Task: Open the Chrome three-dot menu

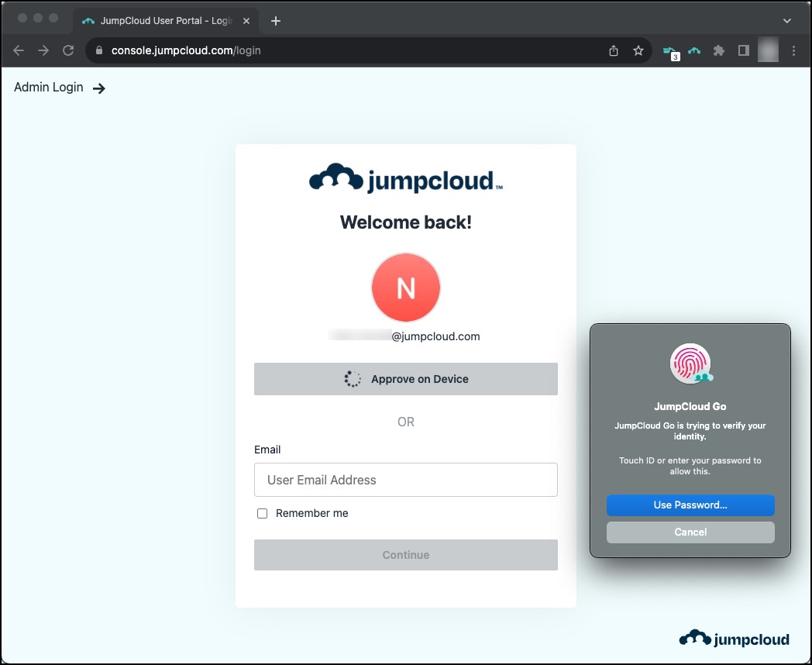Action: [793, 50]
